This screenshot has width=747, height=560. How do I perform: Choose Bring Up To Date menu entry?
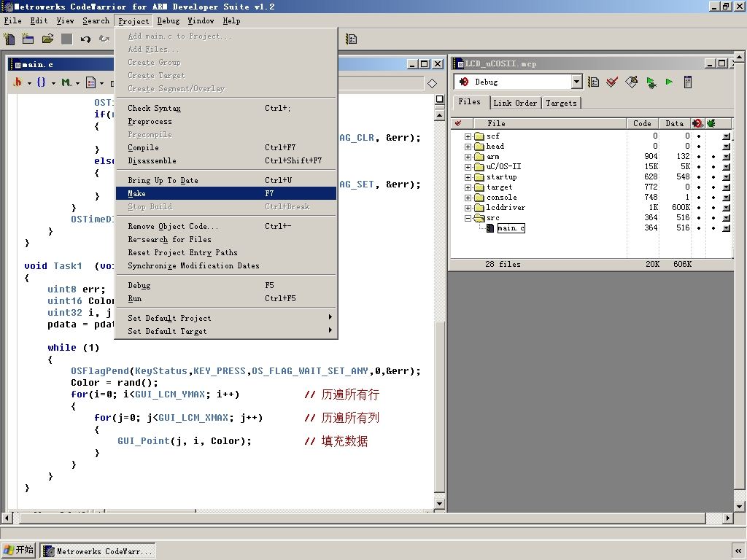pyautogui.click(x=226, y=180)
